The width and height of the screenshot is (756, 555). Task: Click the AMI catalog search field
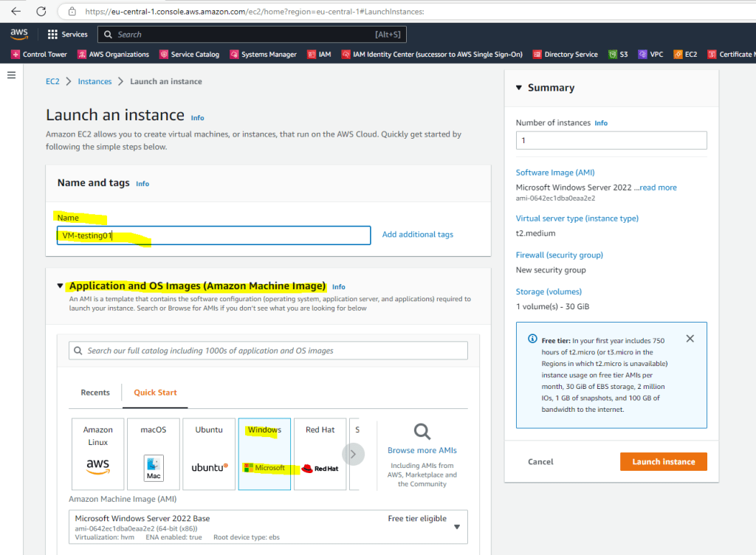pyautogui.click(x=268, y=351)
